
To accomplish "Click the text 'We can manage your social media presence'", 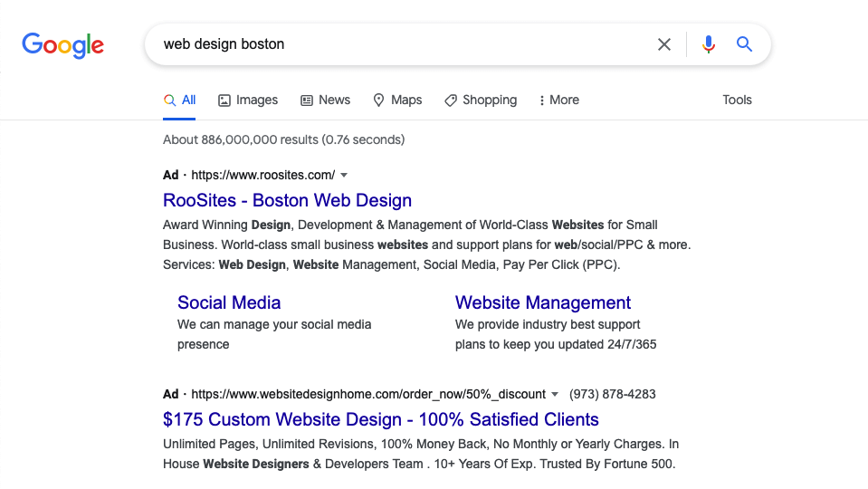I will [274, 334].
